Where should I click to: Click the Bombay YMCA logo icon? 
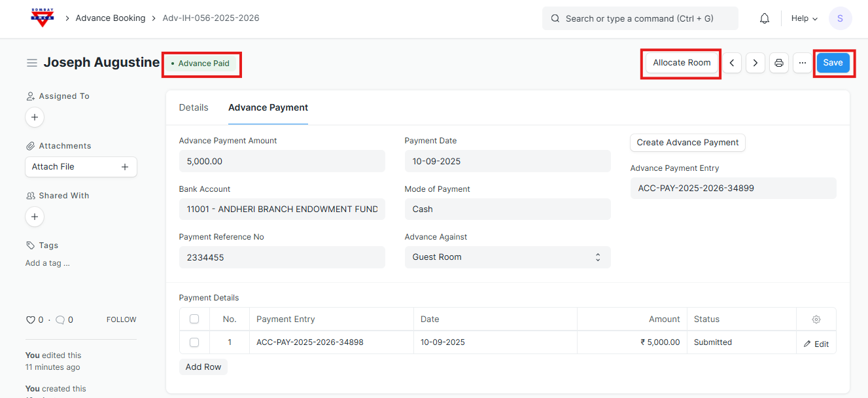43,18
